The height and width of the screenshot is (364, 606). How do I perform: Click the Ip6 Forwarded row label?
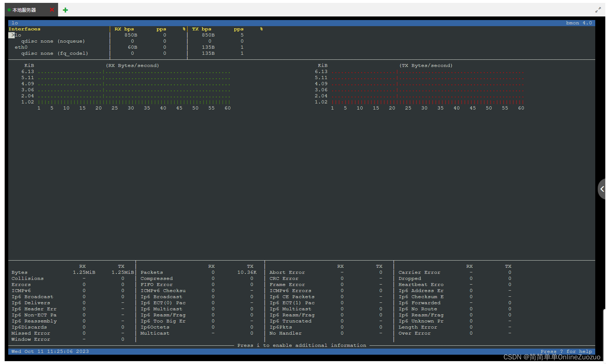pos(419,303)
